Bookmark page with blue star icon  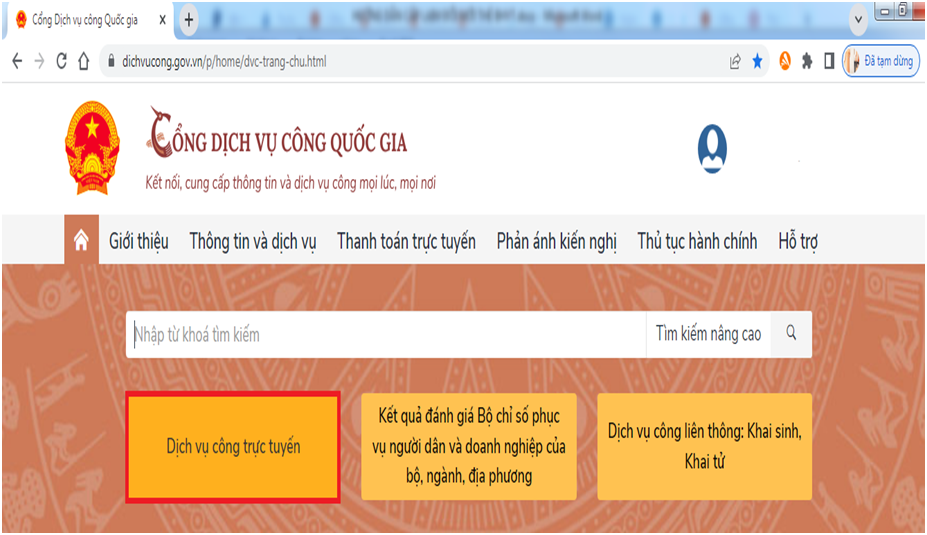(757, 61)
